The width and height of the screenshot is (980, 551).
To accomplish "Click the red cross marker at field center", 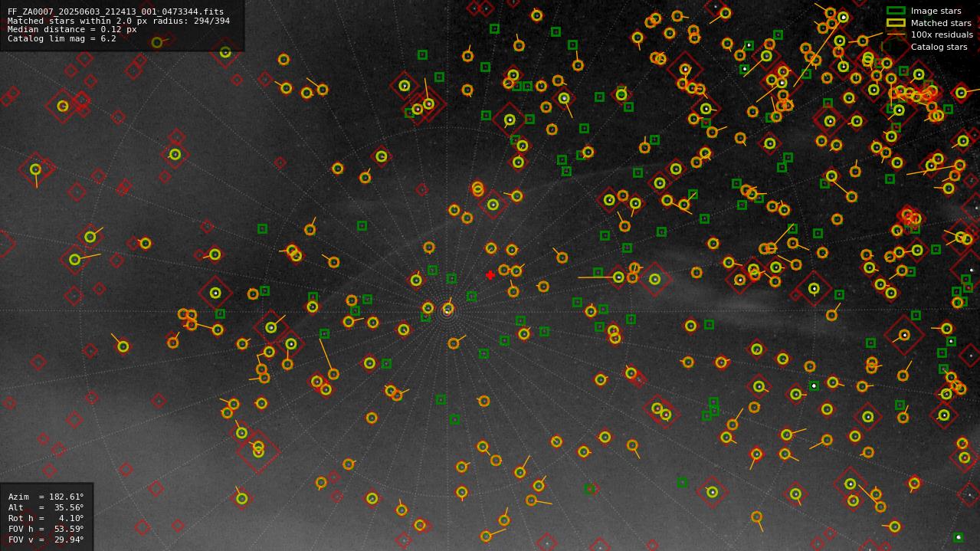I will [490, 275].
